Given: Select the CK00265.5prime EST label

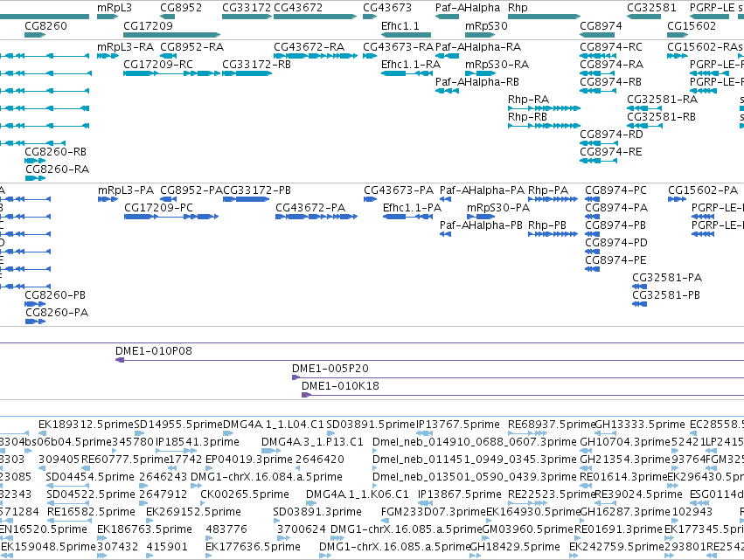Looking at the screenshot, I should (x=245, y=494).
